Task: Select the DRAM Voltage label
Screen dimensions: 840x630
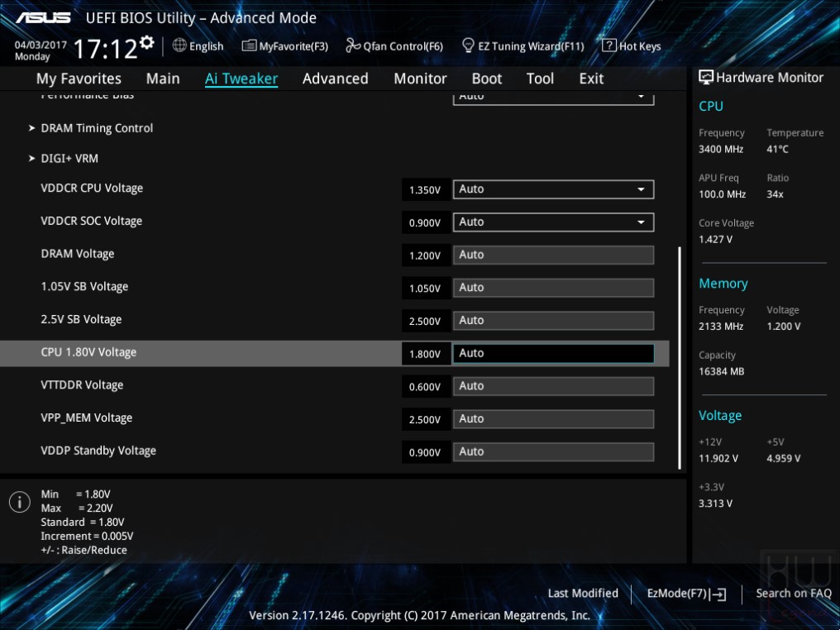Action: (x=78, y=254)
